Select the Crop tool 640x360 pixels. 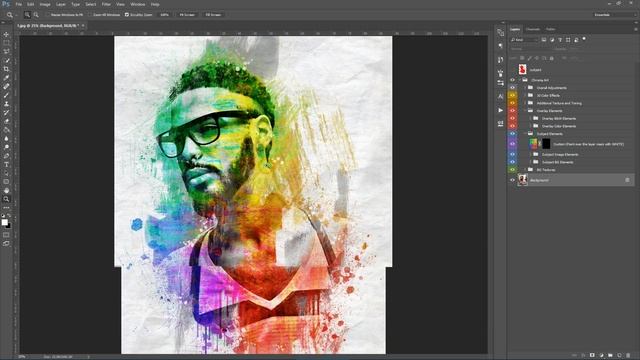point(6,69)
